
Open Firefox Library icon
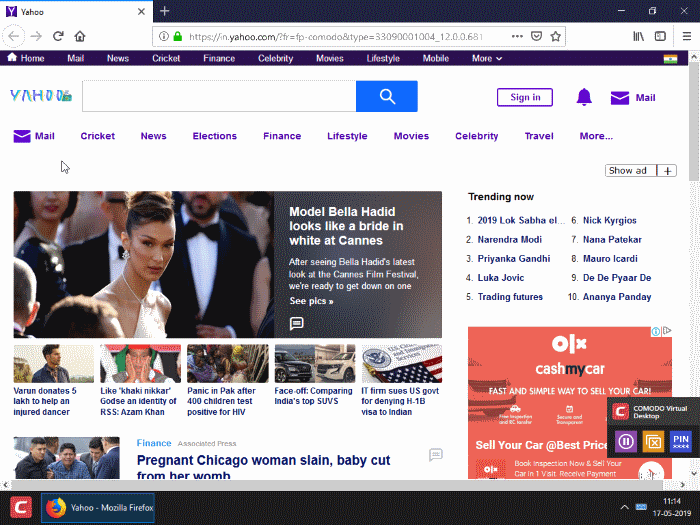point(638,36)
